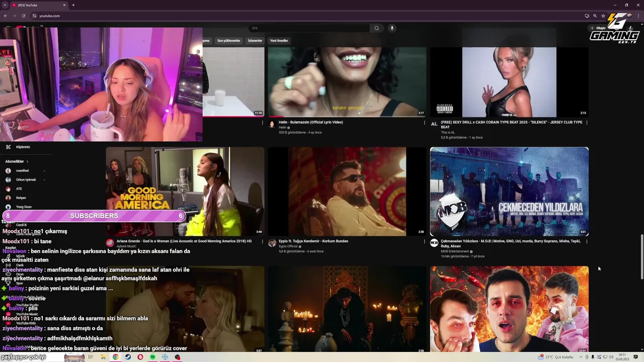
Task: Click the AL channel avatar icon
Action: click(434, 124)
